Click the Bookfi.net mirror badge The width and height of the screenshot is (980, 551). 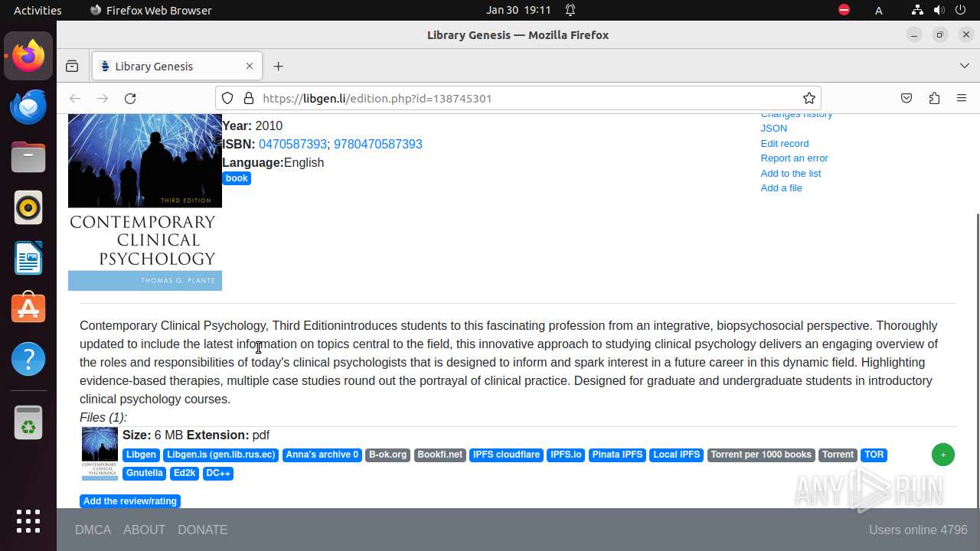coord(439,455)
